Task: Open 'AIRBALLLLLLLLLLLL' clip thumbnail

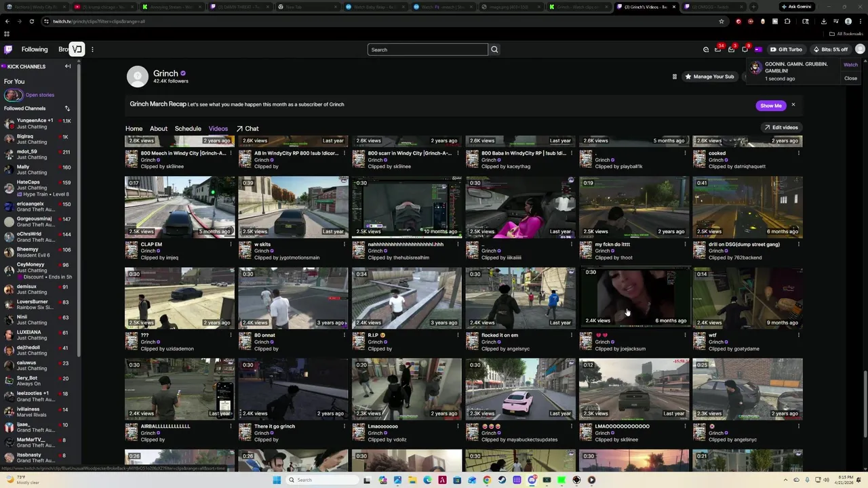Action: coord(180,389)
